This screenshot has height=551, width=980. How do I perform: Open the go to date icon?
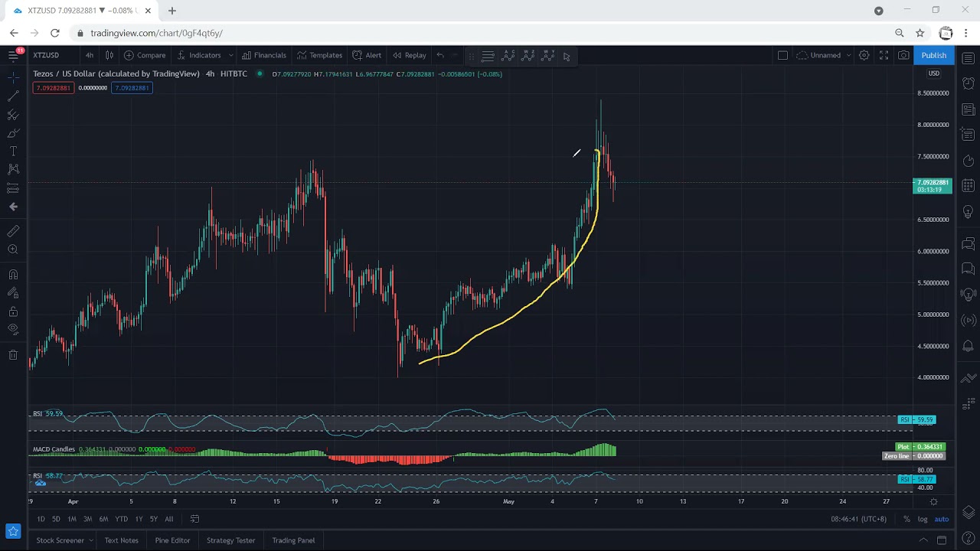click(x=194, y=519)
